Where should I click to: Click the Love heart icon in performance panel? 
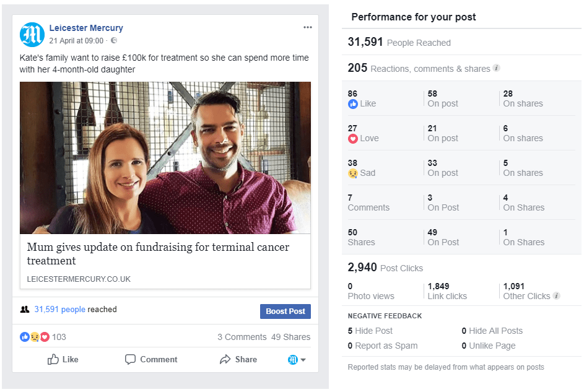353,139
